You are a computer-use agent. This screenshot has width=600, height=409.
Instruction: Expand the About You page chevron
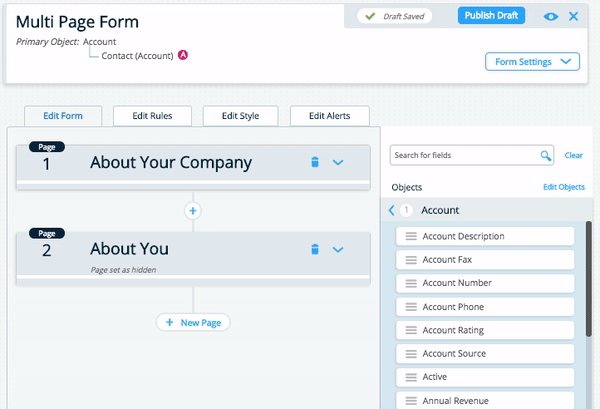[x=338, y=249]
